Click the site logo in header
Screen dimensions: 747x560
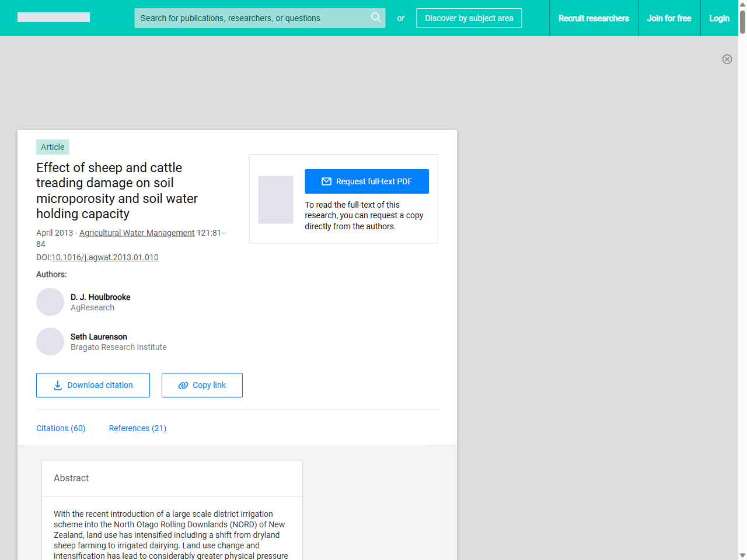tap(54, 17)
